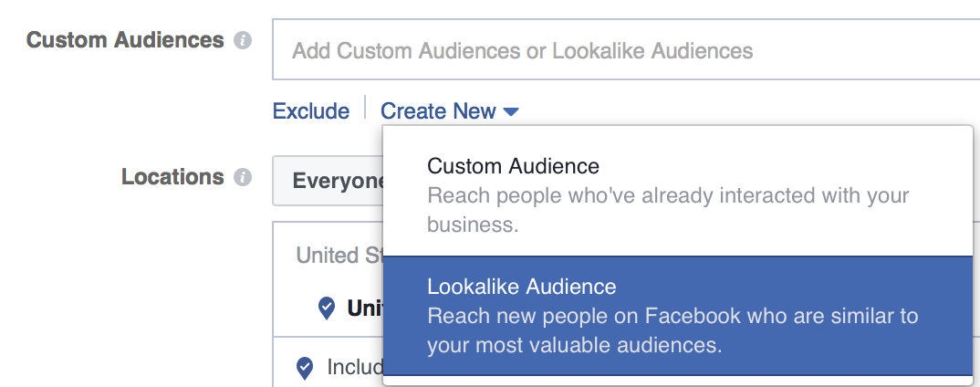980x387 pixels.
Task: Click the "Create New" link text
Action: click(x=438, y=111)
